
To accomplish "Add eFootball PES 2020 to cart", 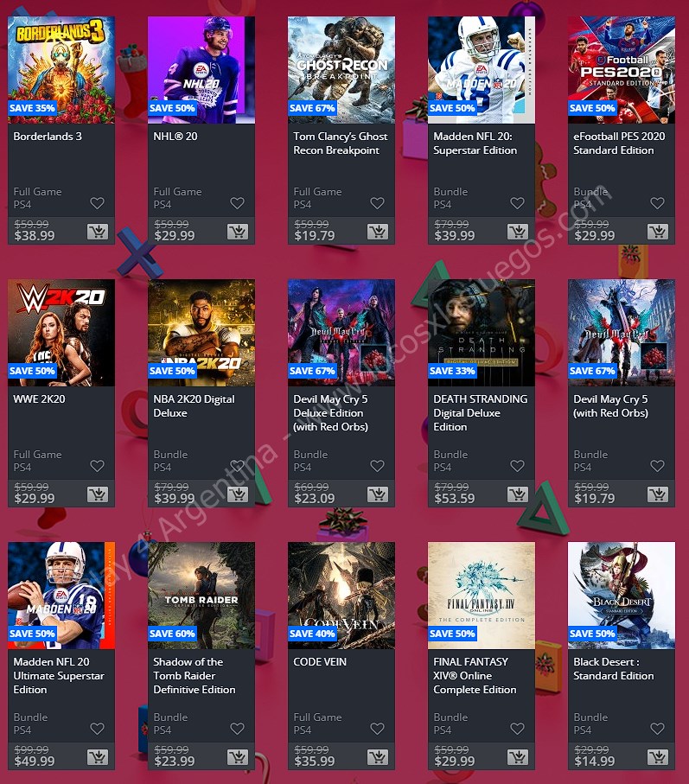I will [x=658, y=232].
